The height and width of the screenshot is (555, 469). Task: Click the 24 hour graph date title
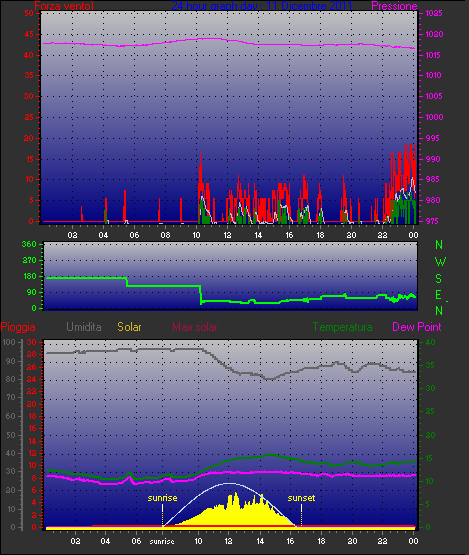(x=262, y=6)
